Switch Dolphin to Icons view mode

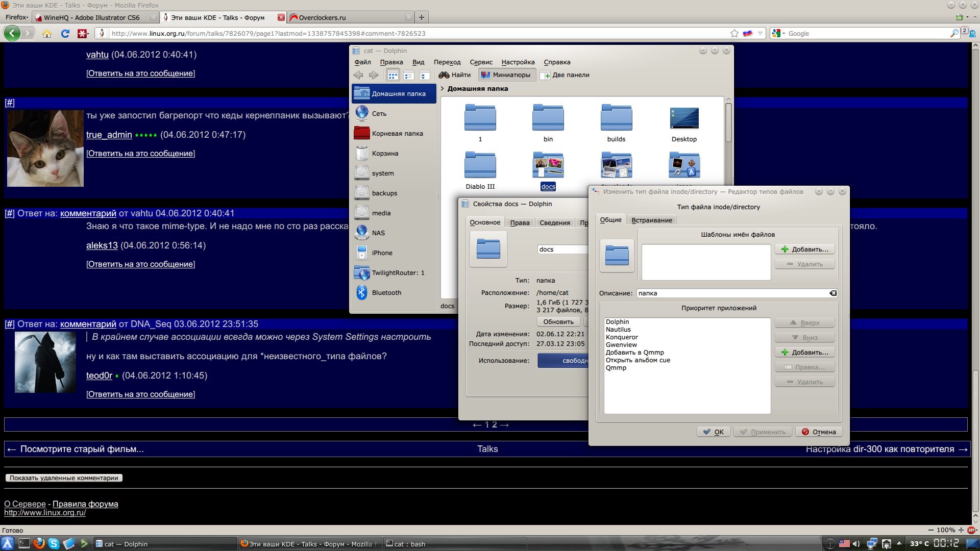tap(393, 76)
